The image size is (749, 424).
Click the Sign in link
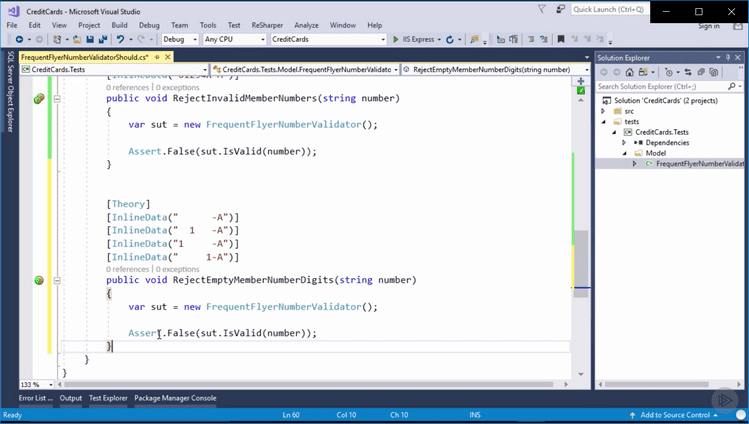pyautogui.click(x=708, y=26)
